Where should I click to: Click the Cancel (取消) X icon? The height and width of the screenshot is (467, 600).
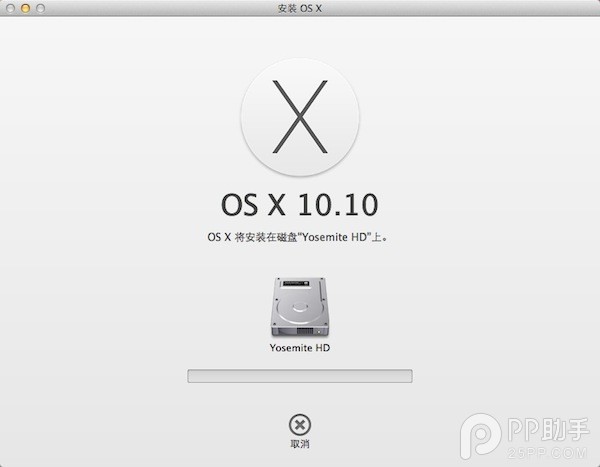(300, 425)
